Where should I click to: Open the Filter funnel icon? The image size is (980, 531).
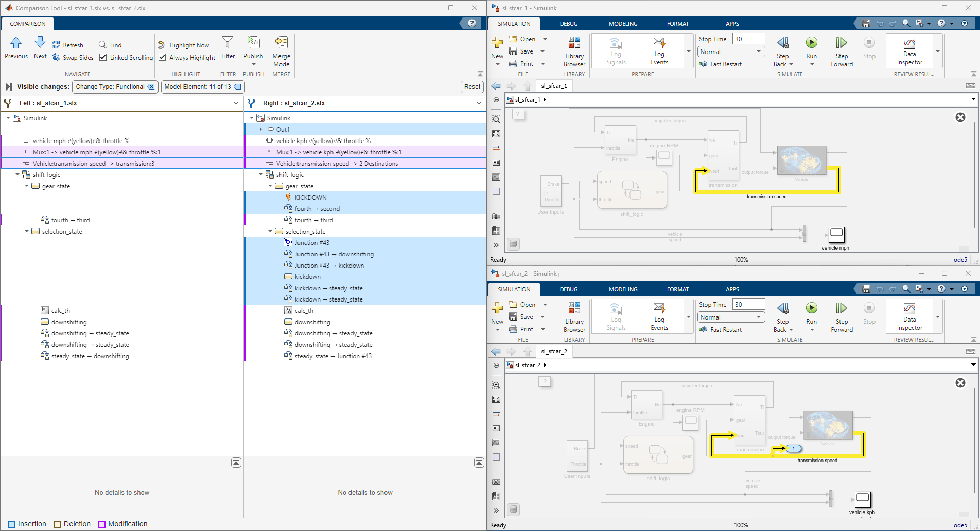coord(227,42)
